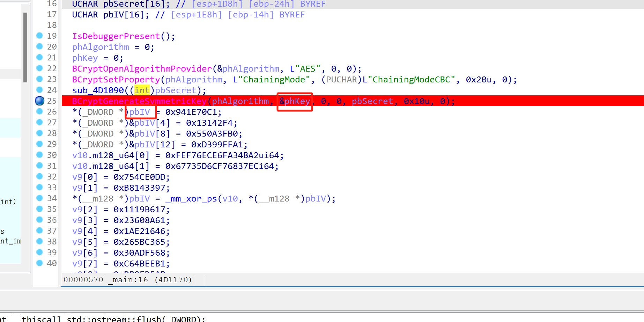Toggle the breakpoint dot on line 27
Viewport: 644px width, 322px height.
point(39,122)
